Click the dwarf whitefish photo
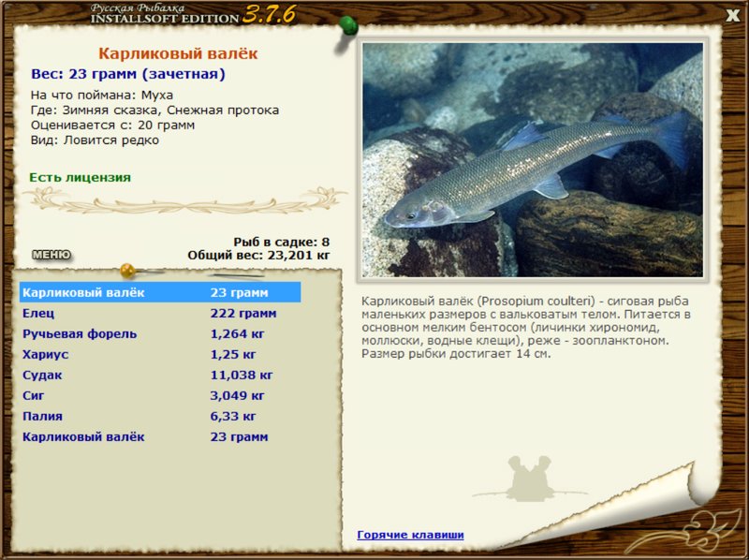This screenshot has width=749, height=560. coord(533,160)
